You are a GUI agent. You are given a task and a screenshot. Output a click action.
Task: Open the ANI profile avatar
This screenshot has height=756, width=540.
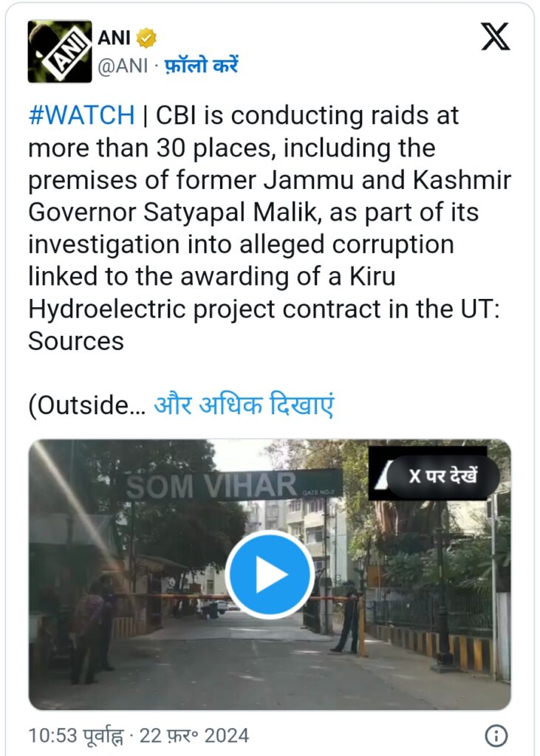click(59, 52)
